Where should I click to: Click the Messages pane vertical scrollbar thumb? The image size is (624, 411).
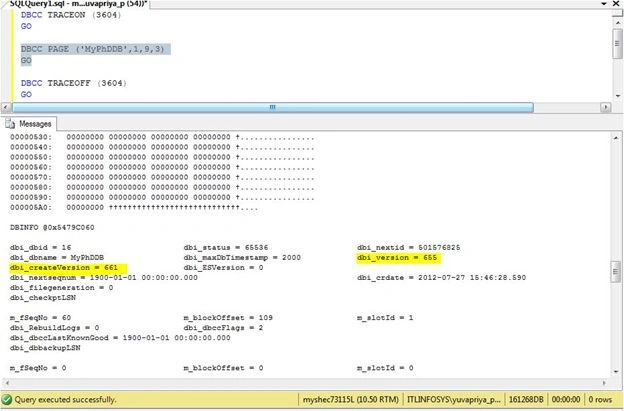point(616,272)
